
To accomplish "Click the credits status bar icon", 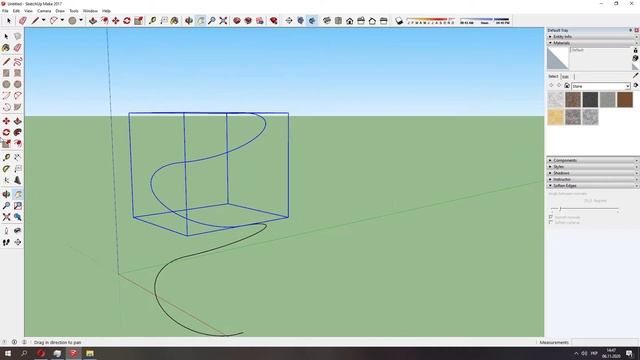I will 14,342.
